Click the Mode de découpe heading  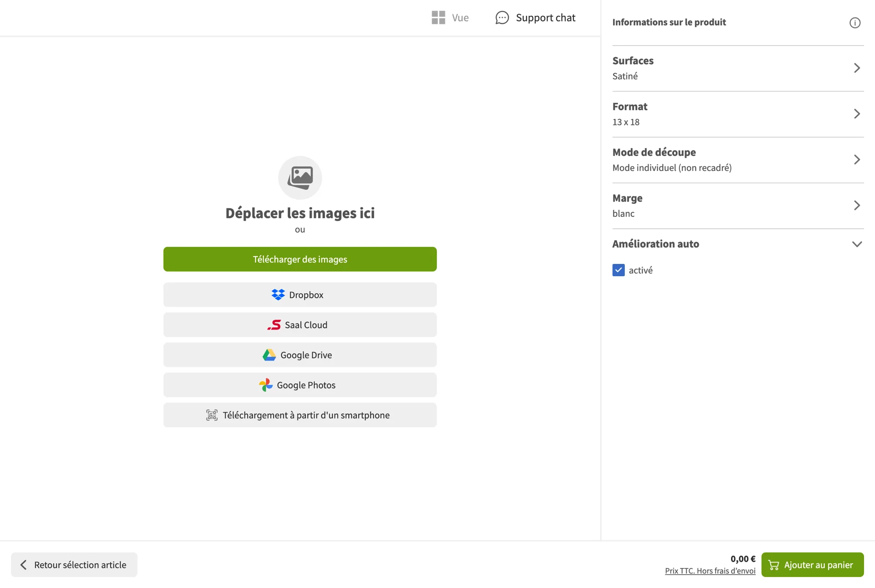(654, 152)
